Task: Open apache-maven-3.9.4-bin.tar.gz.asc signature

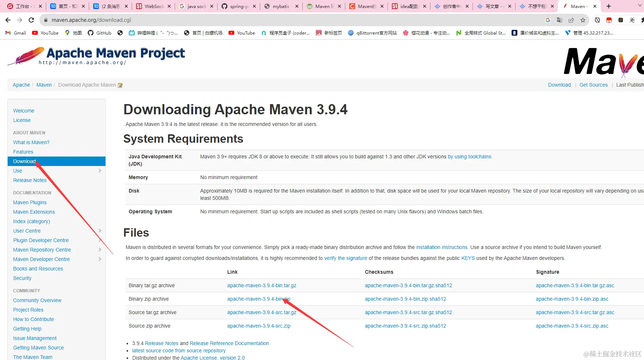Action: (x=575, y=285)
